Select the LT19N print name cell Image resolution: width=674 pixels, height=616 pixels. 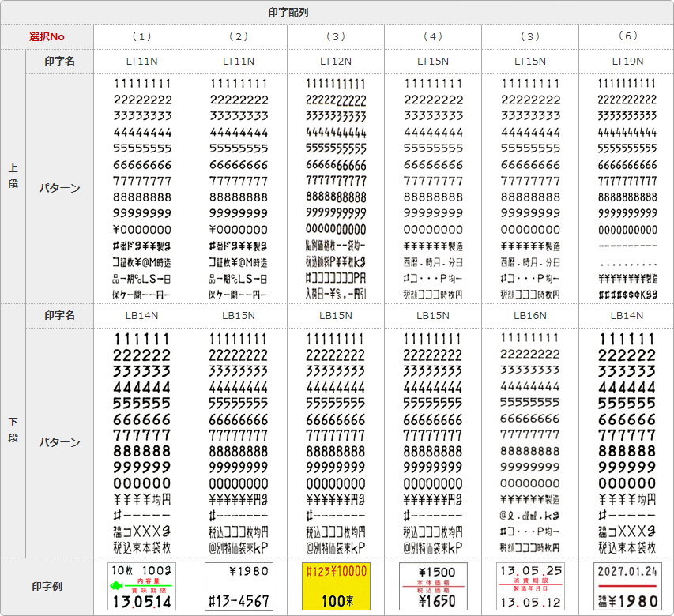(627, 62)
